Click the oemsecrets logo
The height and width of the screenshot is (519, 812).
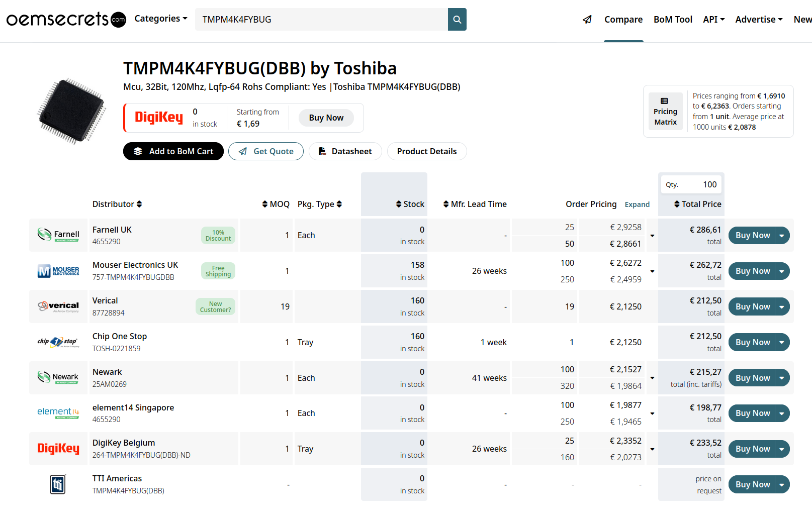pos(66,19)
